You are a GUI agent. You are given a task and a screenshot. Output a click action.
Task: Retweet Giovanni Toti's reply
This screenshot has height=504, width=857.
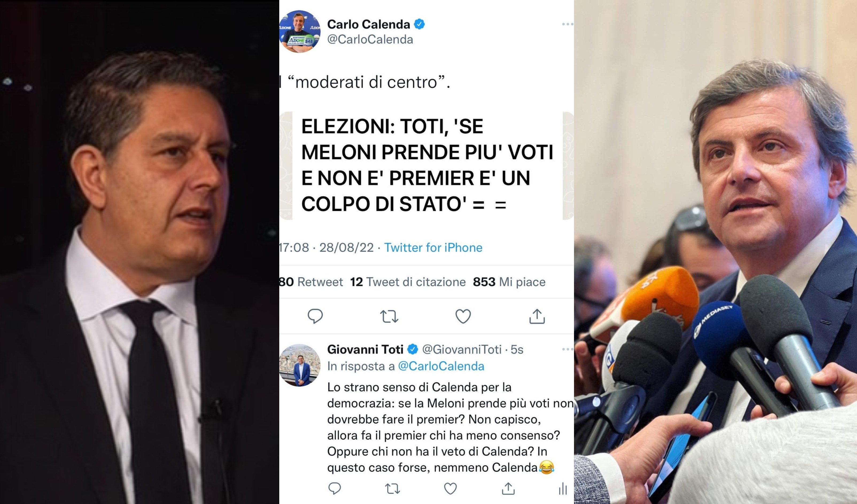392,489
